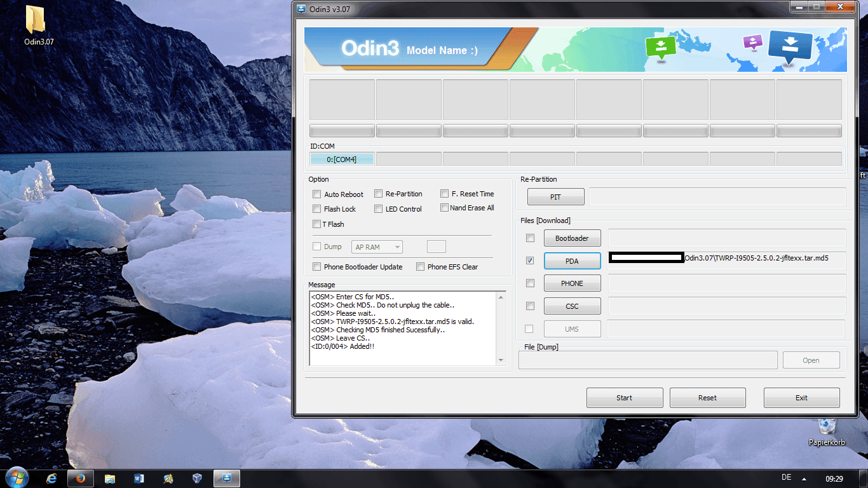Click the Odin3 title bar app icon
Screen dimensions: 868x488
pos(302,9)
